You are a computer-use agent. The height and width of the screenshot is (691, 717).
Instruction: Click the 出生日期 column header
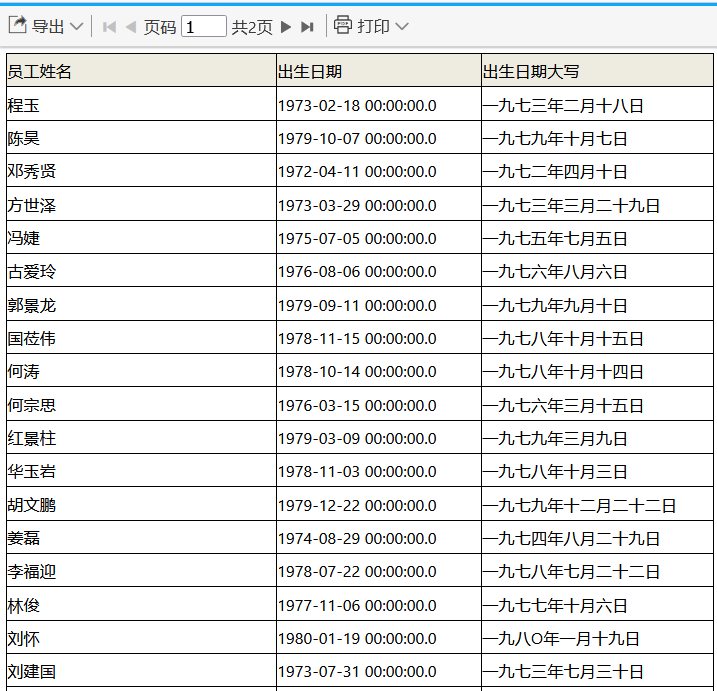coord(379,70)
